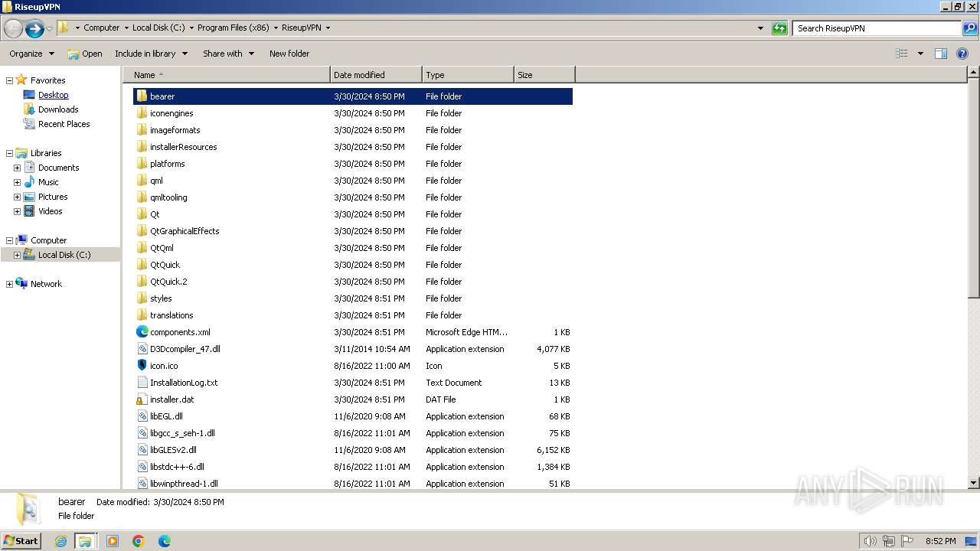Change view with the views icon
The height and width of the screenshot is (551, 980).
(902, 54)
